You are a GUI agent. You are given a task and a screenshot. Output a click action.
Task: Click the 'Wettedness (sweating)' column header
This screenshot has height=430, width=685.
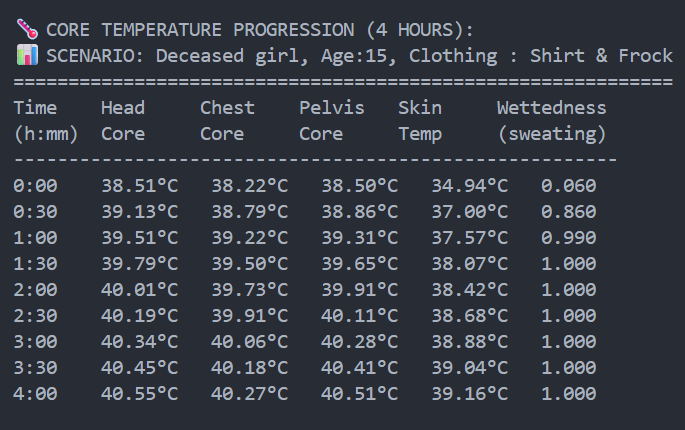(x=551, y=120)
